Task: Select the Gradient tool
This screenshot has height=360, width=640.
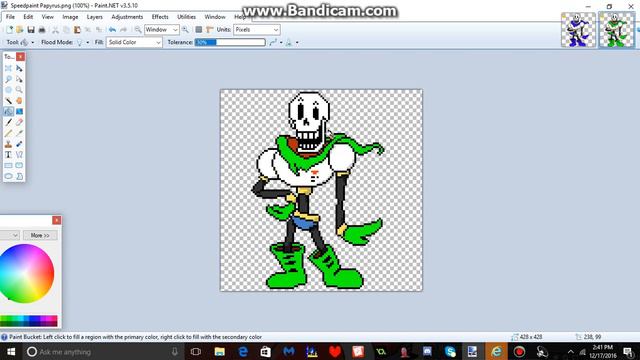Action: [19, 111]
